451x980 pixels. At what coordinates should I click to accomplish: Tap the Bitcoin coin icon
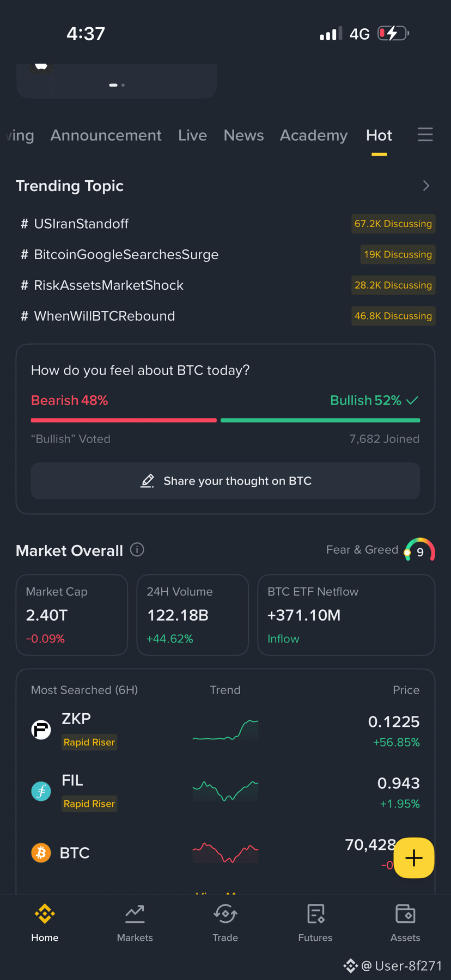coord(41,853)
